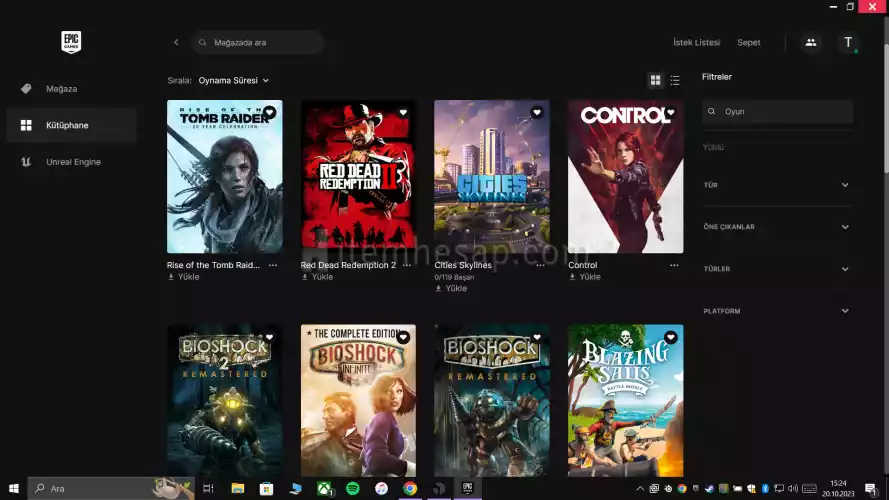The image size is (889, 500).
Task: Expand the PLATFORM filter section
Action: tap(777, 311)
